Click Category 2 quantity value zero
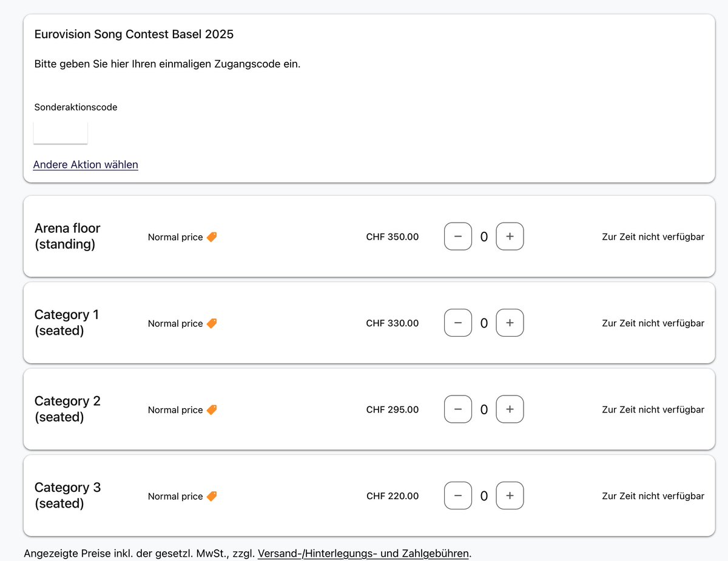728x561 pixels. pyautogui.click(x=484, y=410)
